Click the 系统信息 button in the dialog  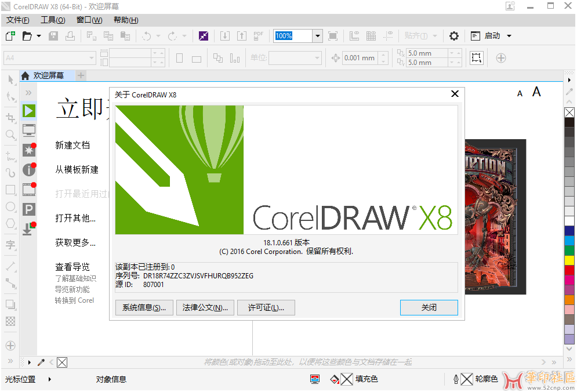(x=144, y=307)
